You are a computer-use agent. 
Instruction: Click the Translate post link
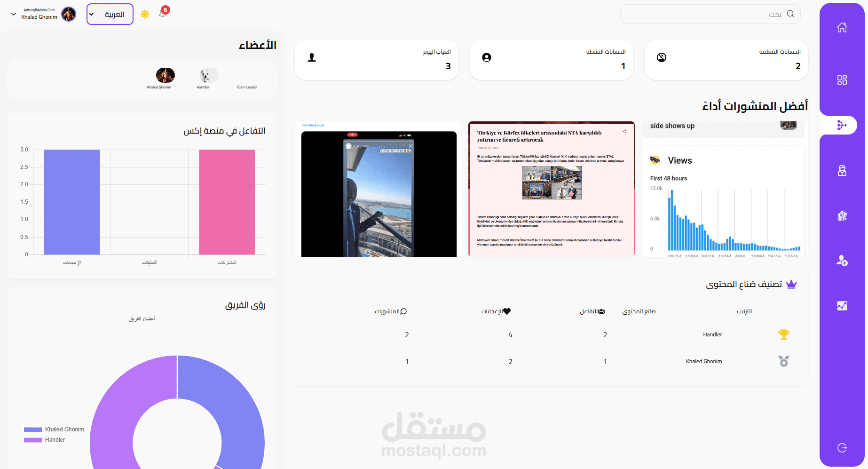pyautogui.click(x=313, y=125)
